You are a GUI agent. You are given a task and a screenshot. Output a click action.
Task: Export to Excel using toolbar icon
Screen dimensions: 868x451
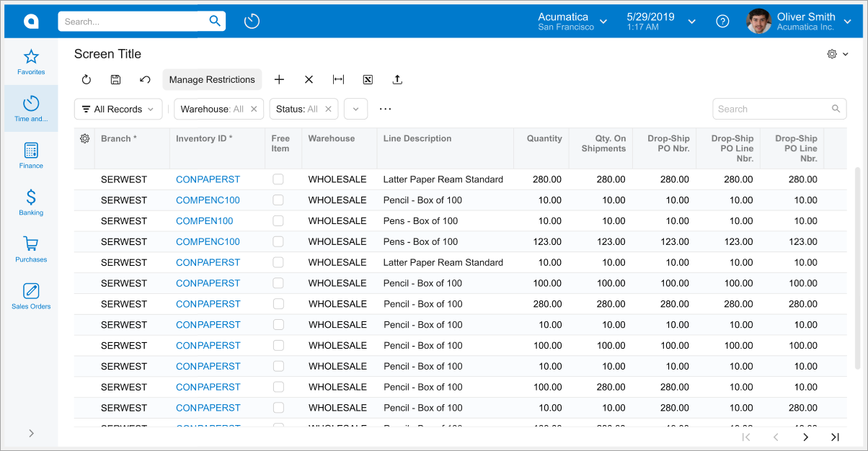pos(368,80)
